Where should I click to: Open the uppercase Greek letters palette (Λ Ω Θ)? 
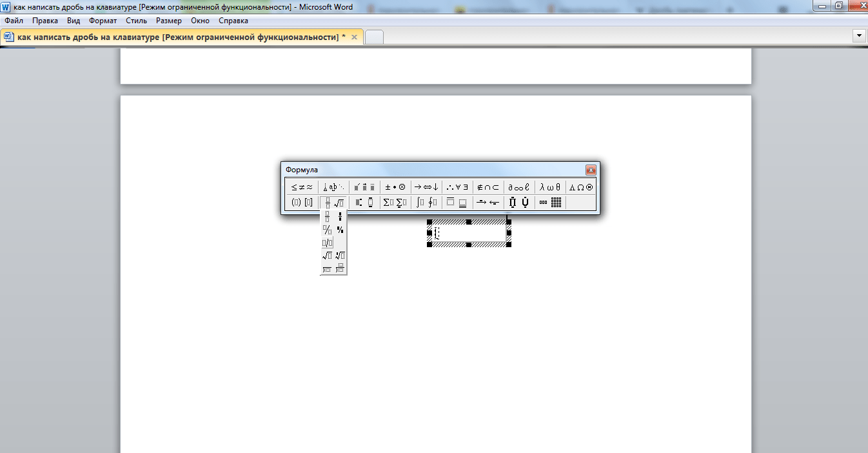581,187
